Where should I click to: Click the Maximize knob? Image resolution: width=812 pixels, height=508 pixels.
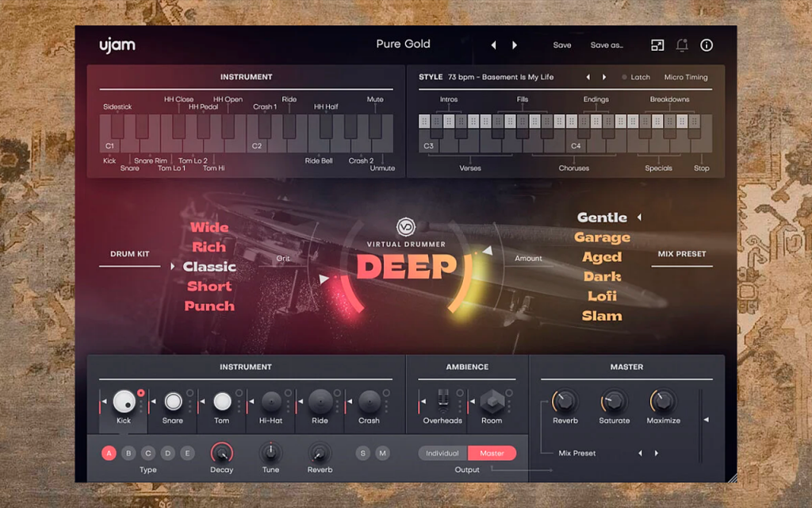tap(663, 401)
